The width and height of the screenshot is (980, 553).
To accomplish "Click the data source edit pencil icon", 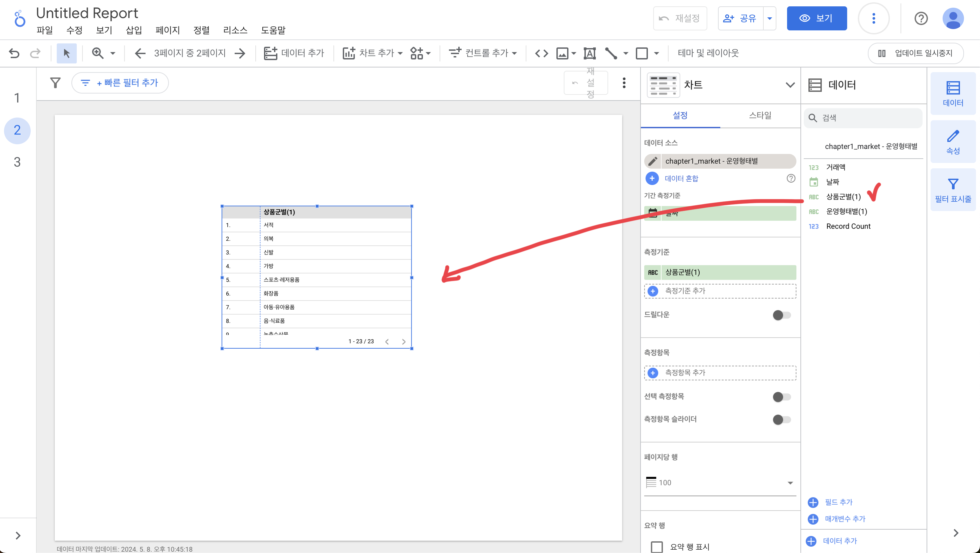I will (653, 161).
